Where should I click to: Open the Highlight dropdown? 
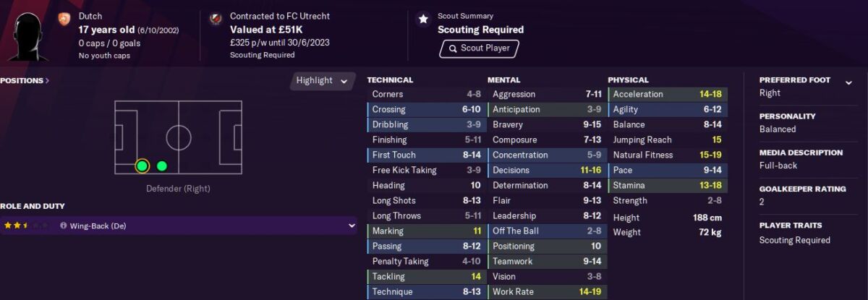click(323, 81)
